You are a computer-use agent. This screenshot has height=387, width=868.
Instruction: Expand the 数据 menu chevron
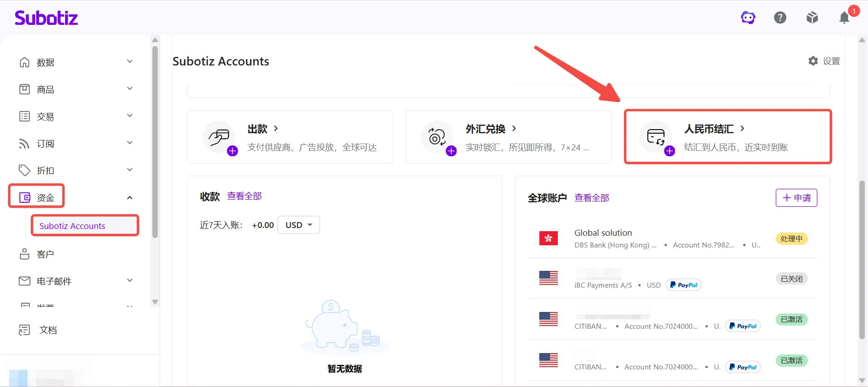pyautogui.click(x=130, y=61)
